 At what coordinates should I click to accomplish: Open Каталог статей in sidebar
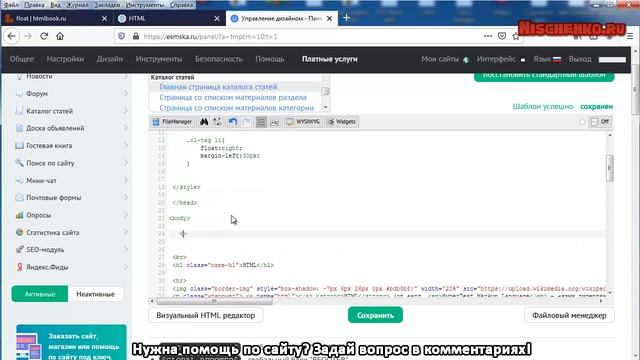pyautogui.click(x=49, y=111)
